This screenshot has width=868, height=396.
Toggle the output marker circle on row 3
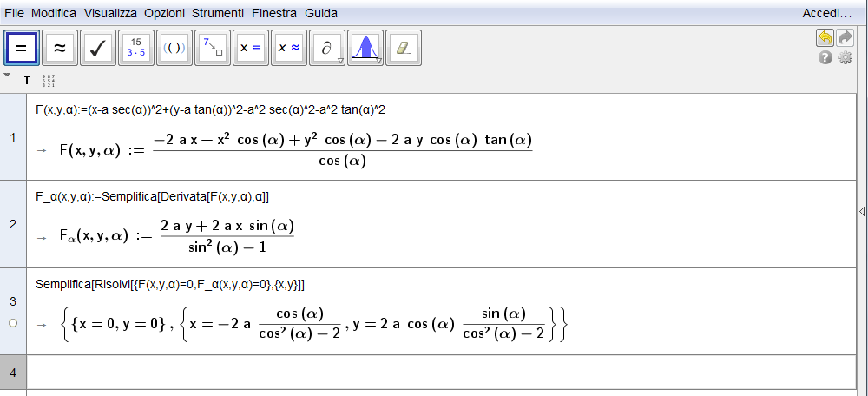(13, 323)
